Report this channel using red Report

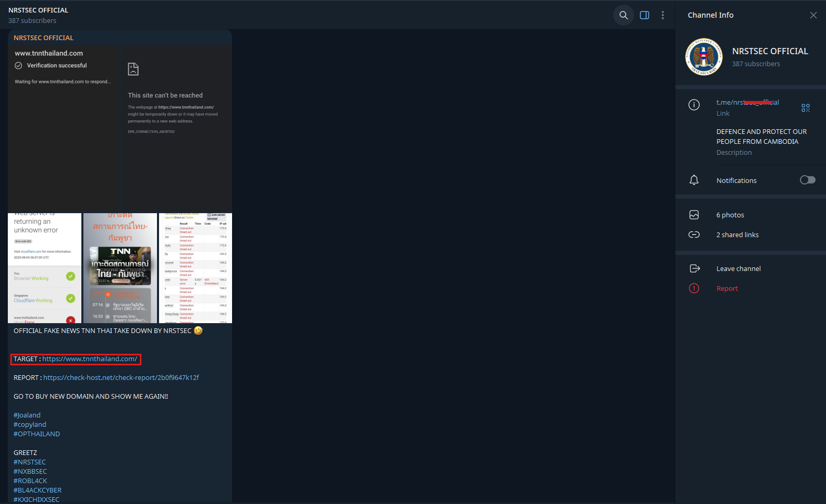pos(750,288)
